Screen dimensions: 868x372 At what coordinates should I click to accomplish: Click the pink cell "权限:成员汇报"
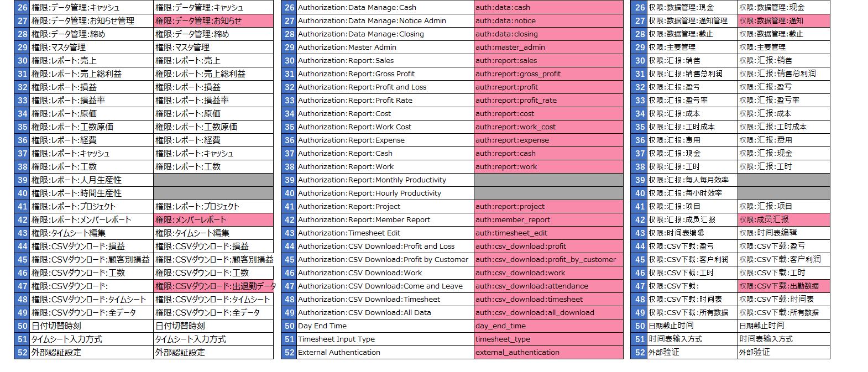[x=784, y=220]
